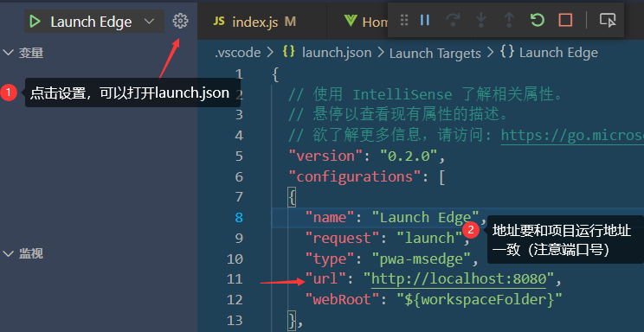The image size is (644, 332).
Task: Open the go.microsoft link in comment
Action: [572, 136]
